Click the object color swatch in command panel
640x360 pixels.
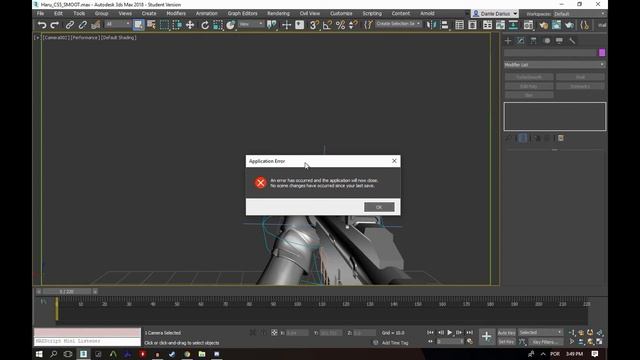coord(602,53)
